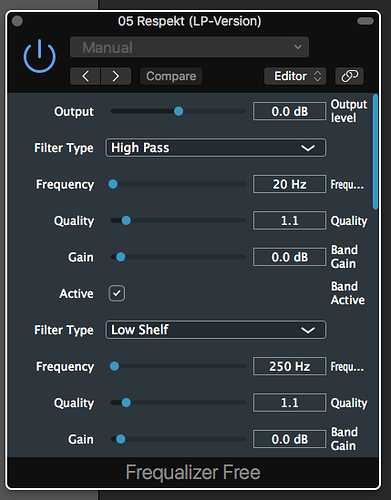Open the Low Shelf filter type dropdown
Image resolution: width=391 pixels, height=500 pixels.
click(216, 330)
